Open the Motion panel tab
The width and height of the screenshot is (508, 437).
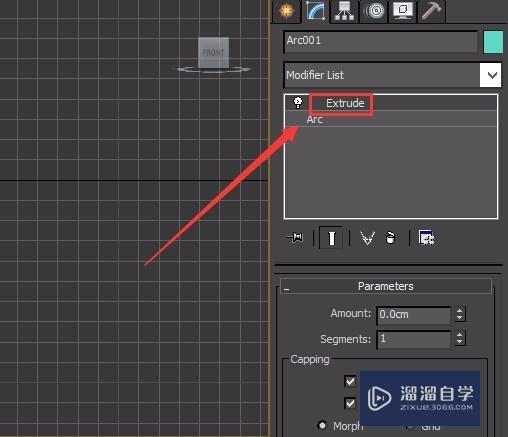(x=375, y=11)
